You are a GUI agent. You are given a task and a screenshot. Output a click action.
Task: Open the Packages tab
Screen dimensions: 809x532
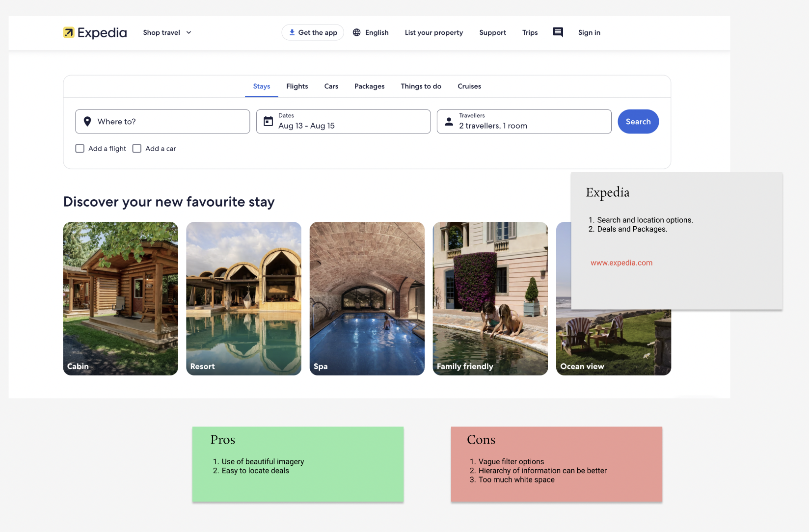(370, 86)
